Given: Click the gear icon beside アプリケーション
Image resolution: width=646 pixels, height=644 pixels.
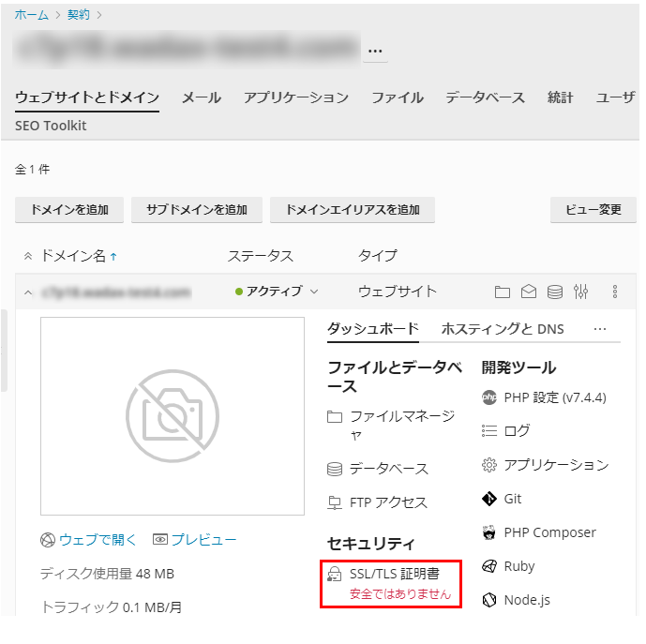Looking at the screenshot, I should (x=489, y=465).
